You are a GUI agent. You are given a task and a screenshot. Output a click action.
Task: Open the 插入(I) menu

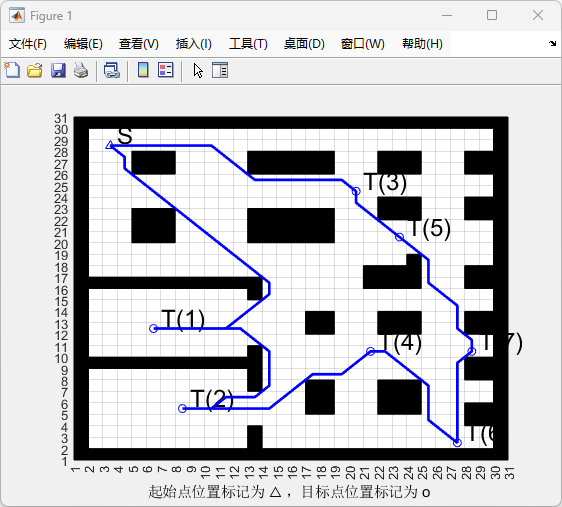click(194, 44)
